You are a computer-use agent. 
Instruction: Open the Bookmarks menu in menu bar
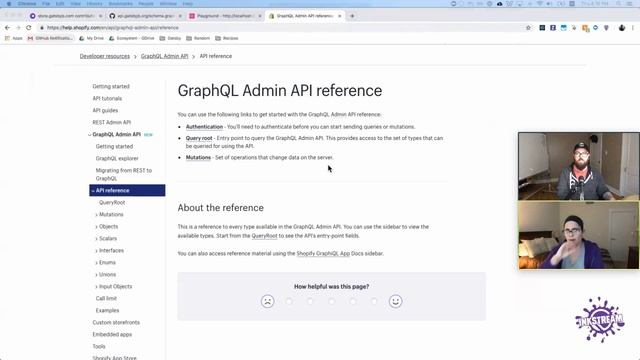point(121,4)
